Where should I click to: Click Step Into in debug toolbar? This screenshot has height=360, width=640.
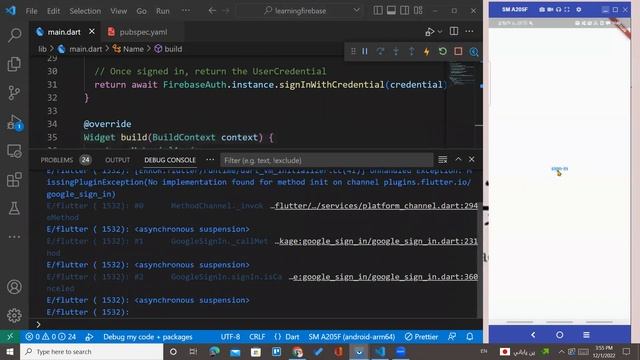(x=396, y=51)
